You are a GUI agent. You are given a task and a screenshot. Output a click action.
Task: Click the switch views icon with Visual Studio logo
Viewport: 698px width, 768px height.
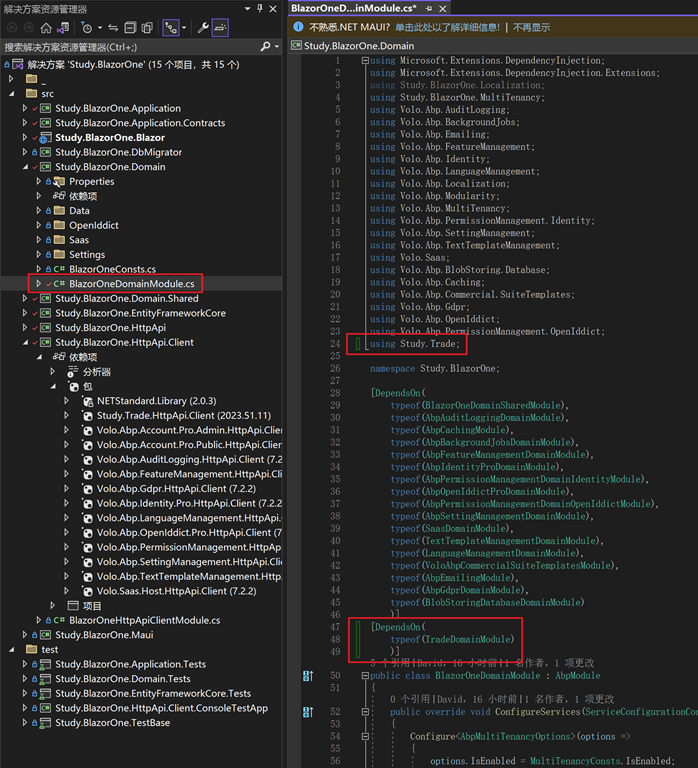[x=63, y=28]
